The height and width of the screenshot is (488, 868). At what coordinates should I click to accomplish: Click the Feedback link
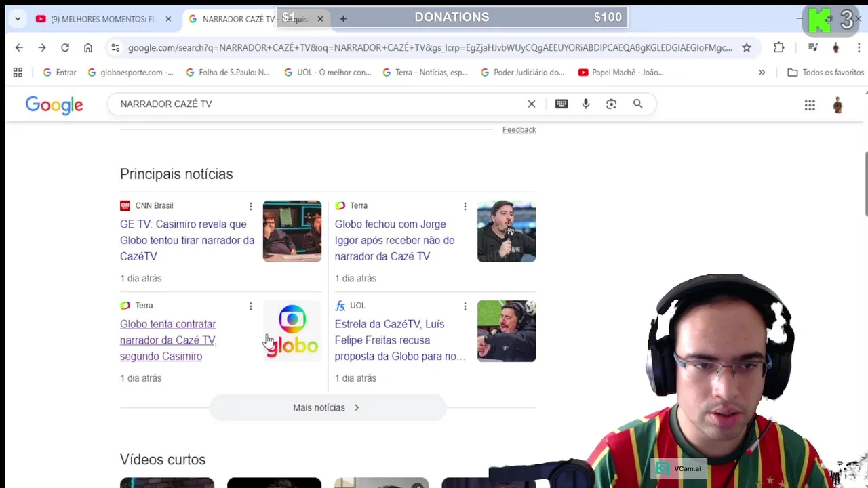point(519,129)
